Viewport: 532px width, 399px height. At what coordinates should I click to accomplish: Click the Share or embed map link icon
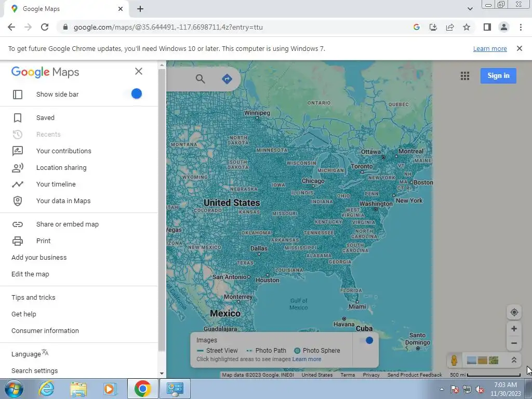coord(18,224)
